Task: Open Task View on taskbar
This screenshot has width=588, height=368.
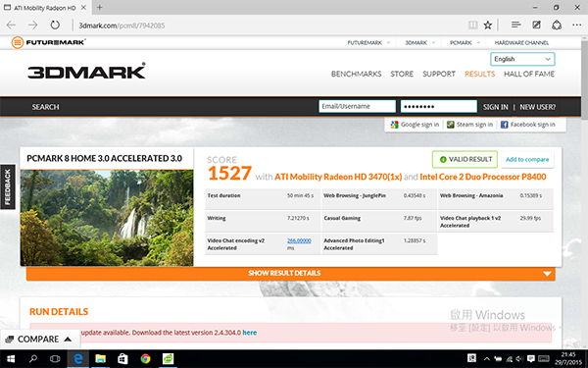Action: (55, 359)
